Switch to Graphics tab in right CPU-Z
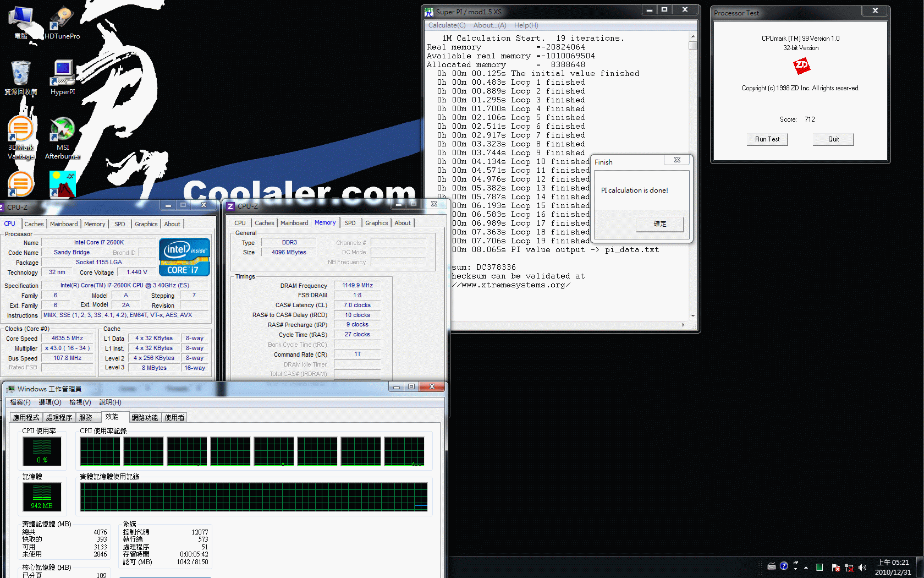Viewport: 924px width, 578px height. (377, 223)
